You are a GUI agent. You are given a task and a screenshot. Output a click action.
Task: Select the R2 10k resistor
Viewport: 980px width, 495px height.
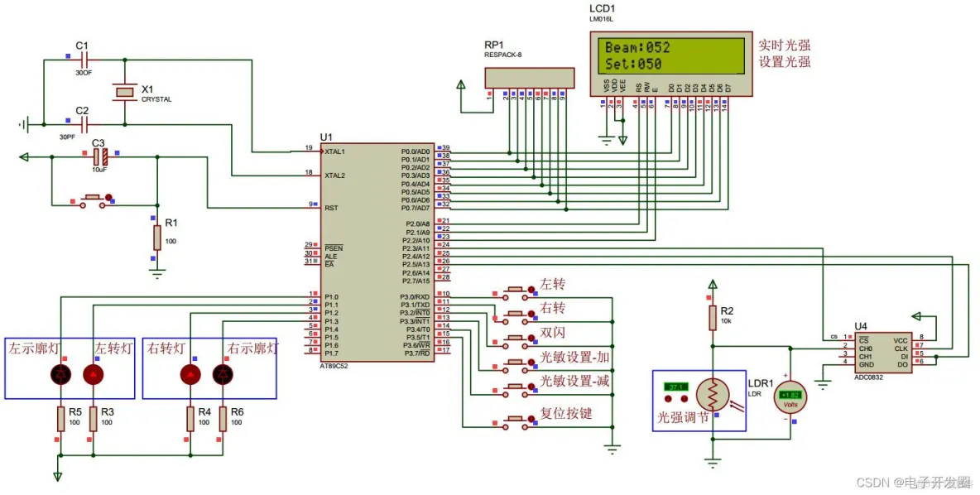click(x=712, y=317)
